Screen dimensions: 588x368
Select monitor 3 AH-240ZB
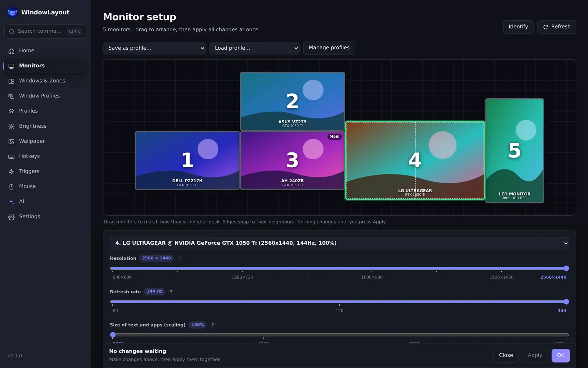click(293, 160)
